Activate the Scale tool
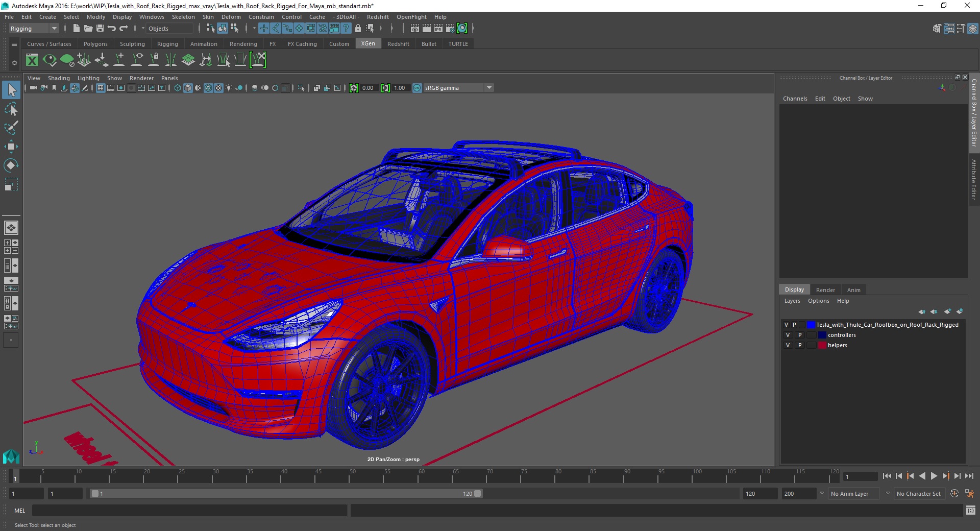This screenshot has width=980, height=531. (x=11, y=184)
